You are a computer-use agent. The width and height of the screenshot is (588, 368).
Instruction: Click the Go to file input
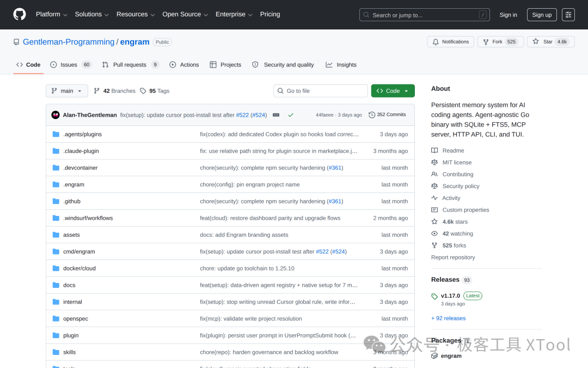point(321,91)
